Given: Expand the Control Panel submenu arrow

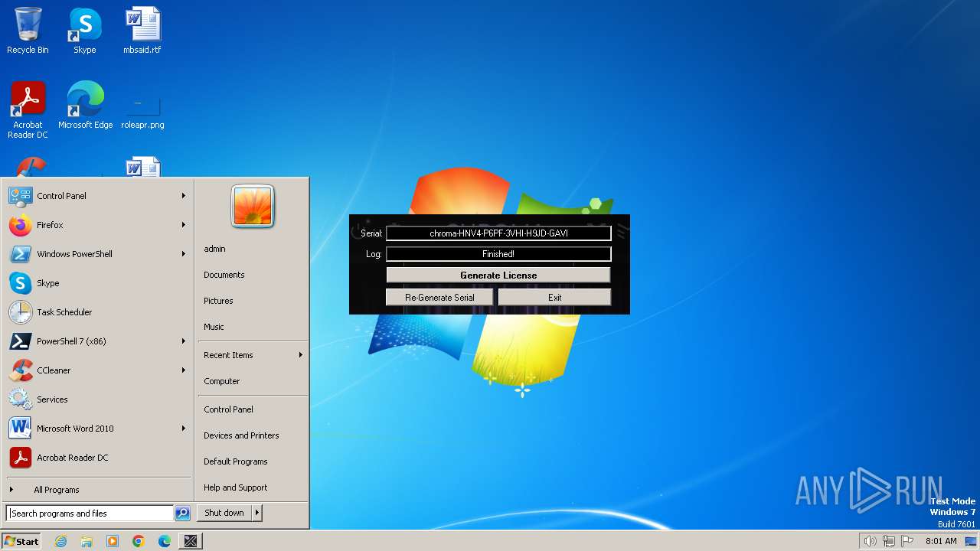Looking at the screenshot, I should coord(184,196).
